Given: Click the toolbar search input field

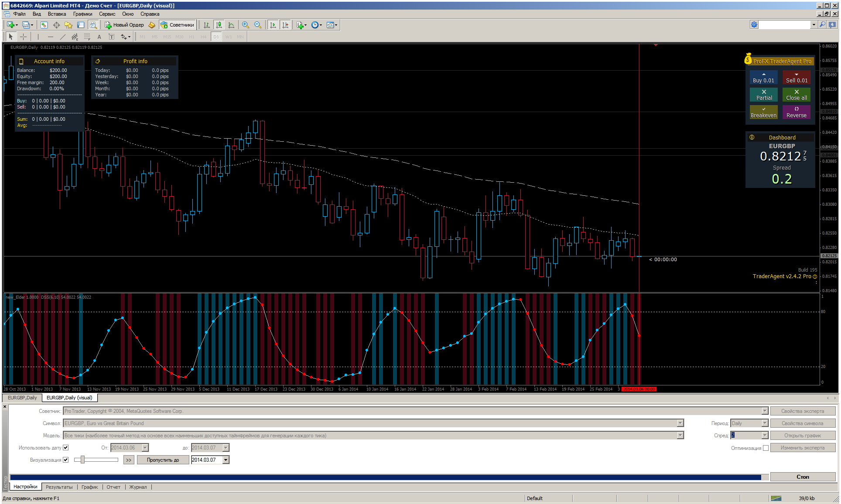Looking at the screenshot, I should pyautogui.click(x=785, y=25).
